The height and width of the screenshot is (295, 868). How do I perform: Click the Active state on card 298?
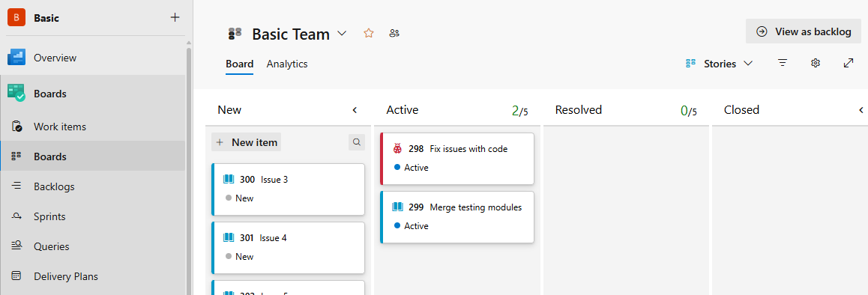[412, 168]
